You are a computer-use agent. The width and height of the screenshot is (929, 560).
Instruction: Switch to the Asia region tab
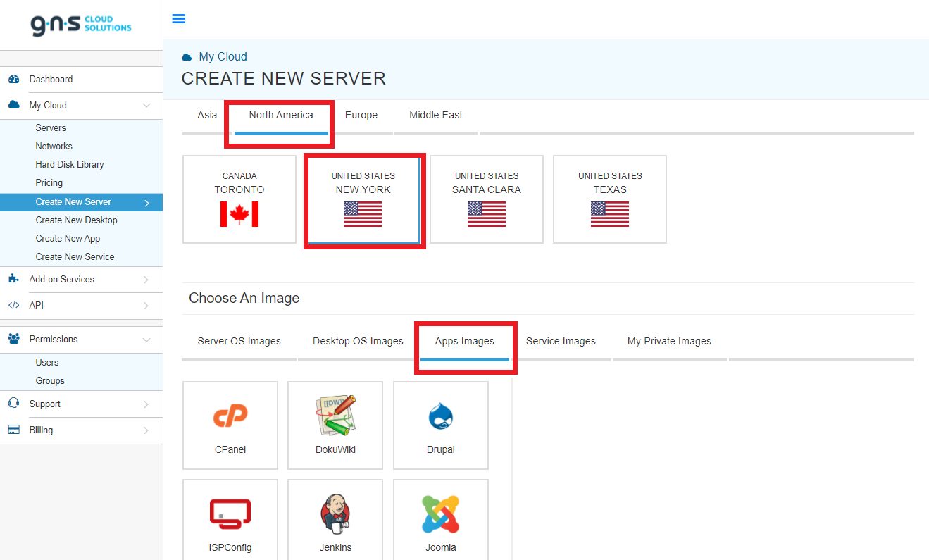pyautogui.click(x=207, y=115)
